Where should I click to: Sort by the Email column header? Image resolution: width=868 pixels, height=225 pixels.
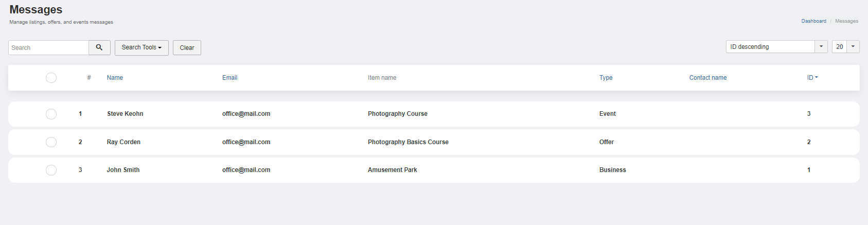[x=229, y=78]
